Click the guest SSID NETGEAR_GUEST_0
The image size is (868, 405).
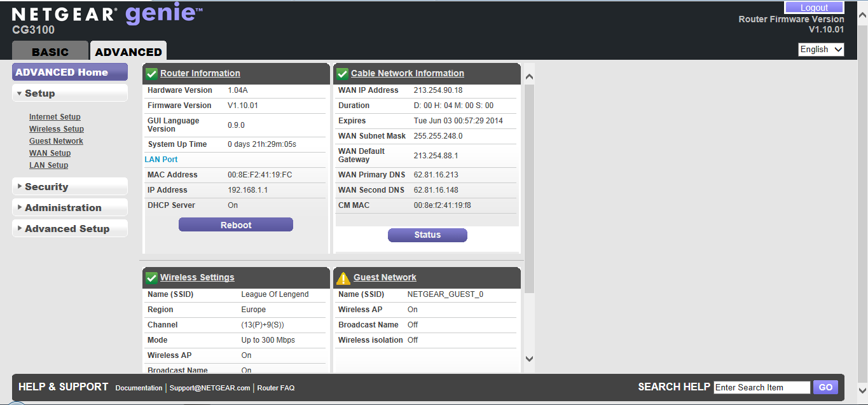445,294
